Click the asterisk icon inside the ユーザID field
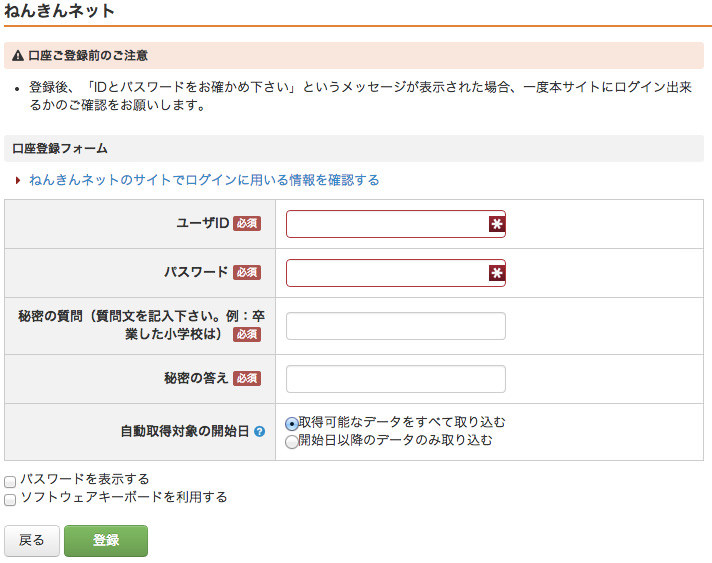 click(x=496, y=224)
